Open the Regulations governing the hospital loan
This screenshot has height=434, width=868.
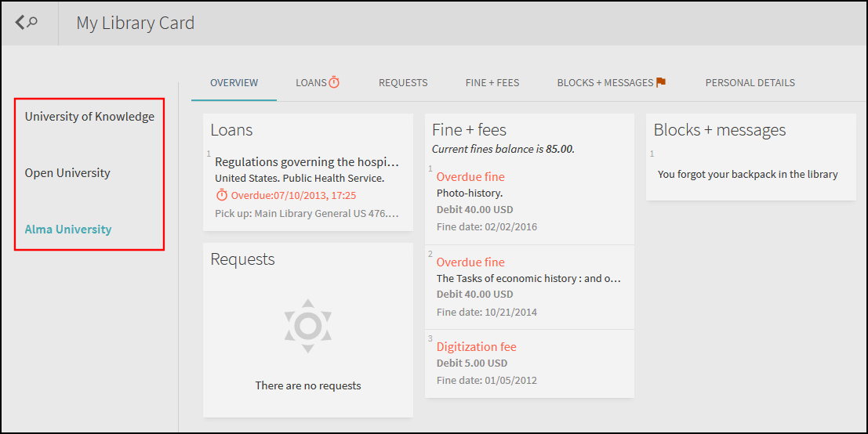307,162
